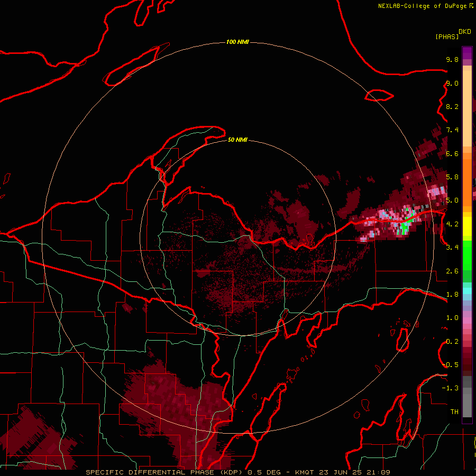
Task: Click the 2.6 value on the color scale
Action: tap(452, 271)
